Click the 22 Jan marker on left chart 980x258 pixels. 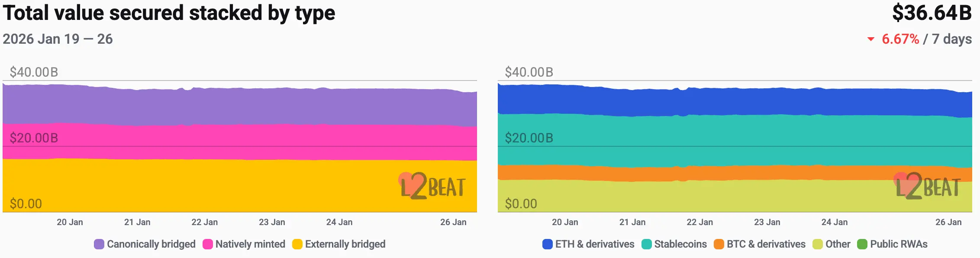pos(204,222)
